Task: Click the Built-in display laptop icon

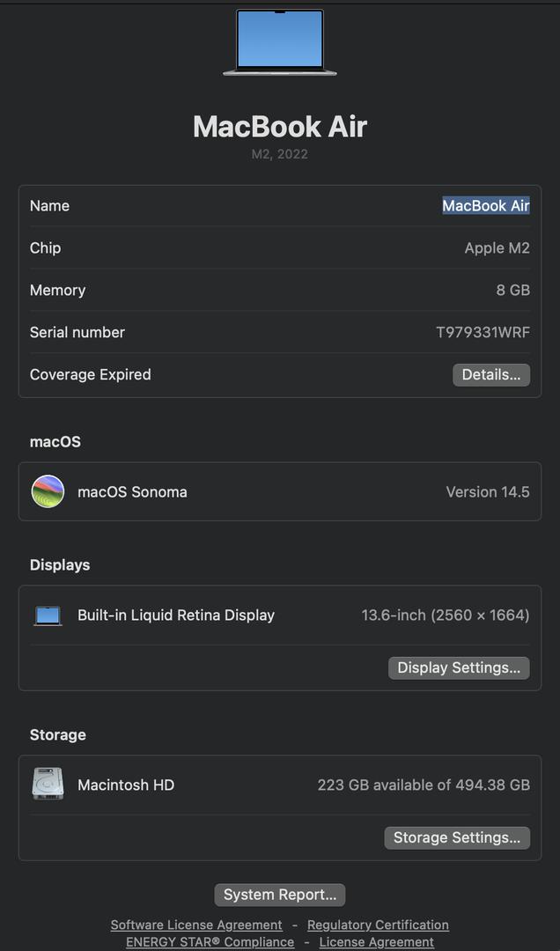Action: tap(48, 616)
